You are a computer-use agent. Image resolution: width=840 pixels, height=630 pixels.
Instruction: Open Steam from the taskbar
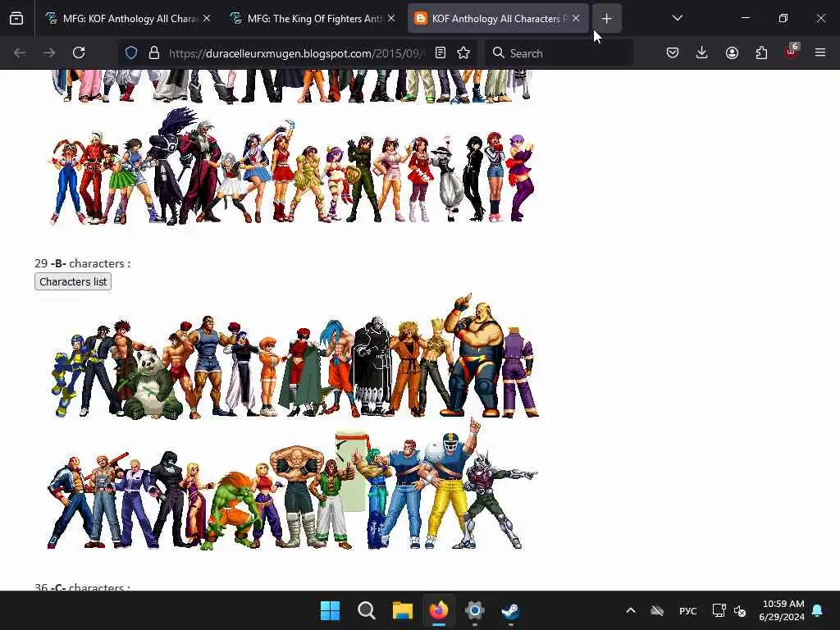click(x=510, y=610)
